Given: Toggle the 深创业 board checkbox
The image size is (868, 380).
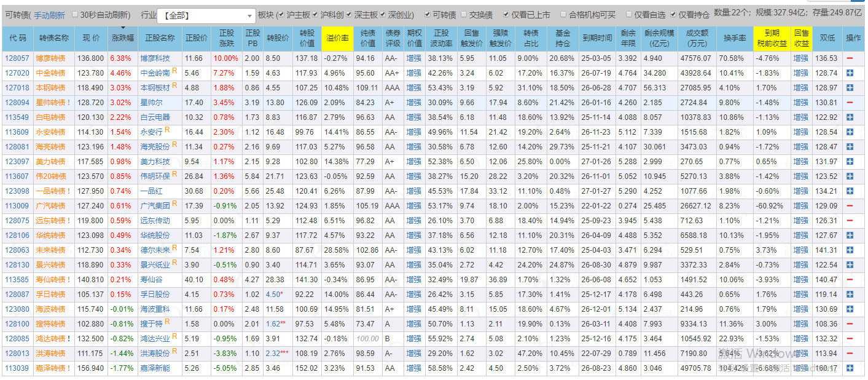Looking at the screenshot, I should pos(383,15).
